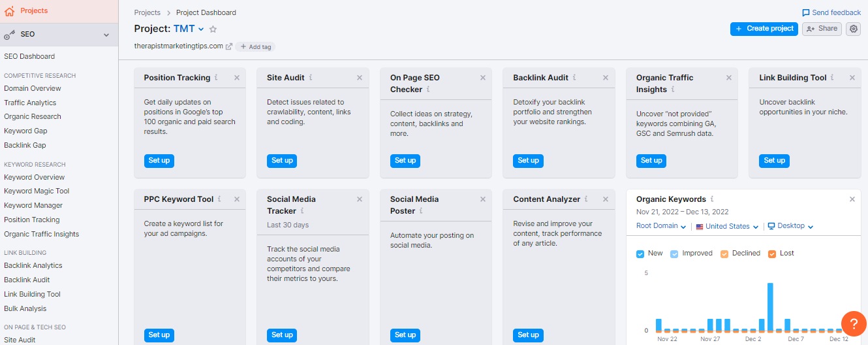Dismiss the Organic Traffic Insights card
Image resolution: width=868 pixels, height=345 pixels.
click(x=729, y=78)
